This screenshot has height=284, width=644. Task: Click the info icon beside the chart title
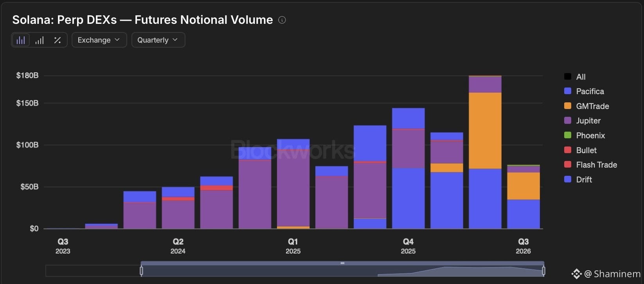[x=282, y=20]
